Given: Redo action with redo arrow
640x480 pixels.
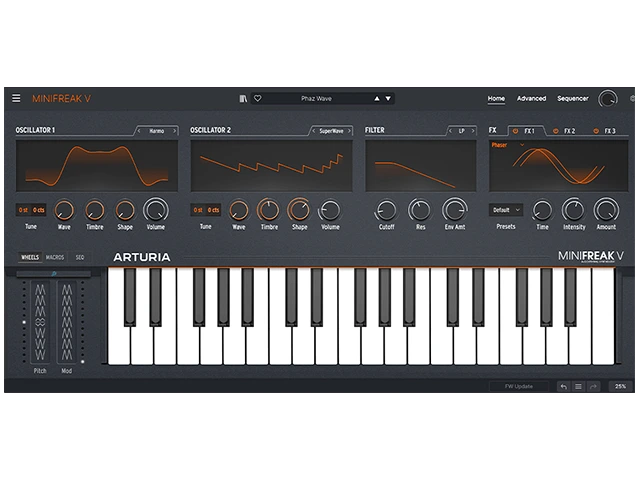Looking at the screenshot, I should pyautogui.click(x=593, y=386).
